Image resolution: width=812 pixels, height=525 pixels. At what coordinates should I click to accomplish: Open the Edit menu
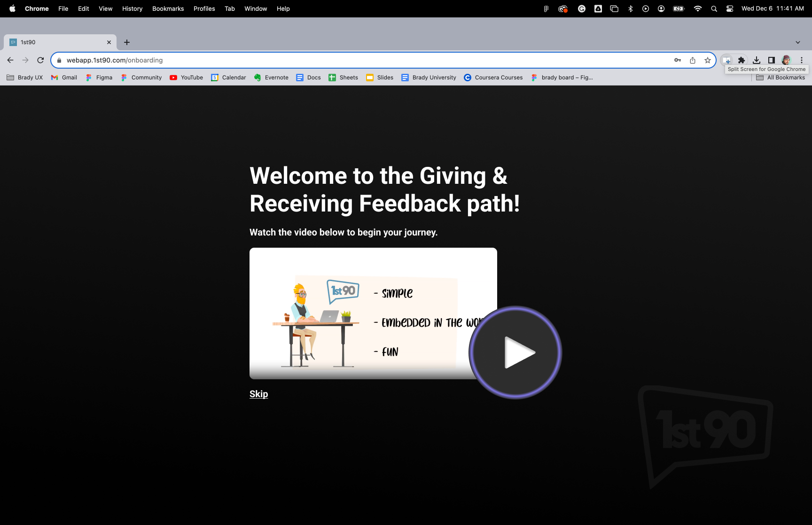(84, 8)
